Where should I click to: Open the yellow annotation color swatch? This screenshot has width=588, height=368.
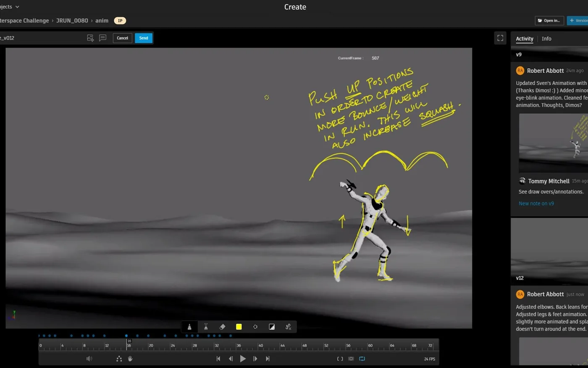239,327
